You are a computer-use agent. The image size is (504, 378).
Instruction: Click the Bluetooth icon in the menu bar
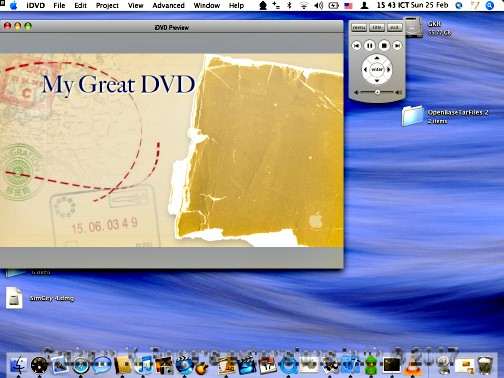(x=289, y=5)
